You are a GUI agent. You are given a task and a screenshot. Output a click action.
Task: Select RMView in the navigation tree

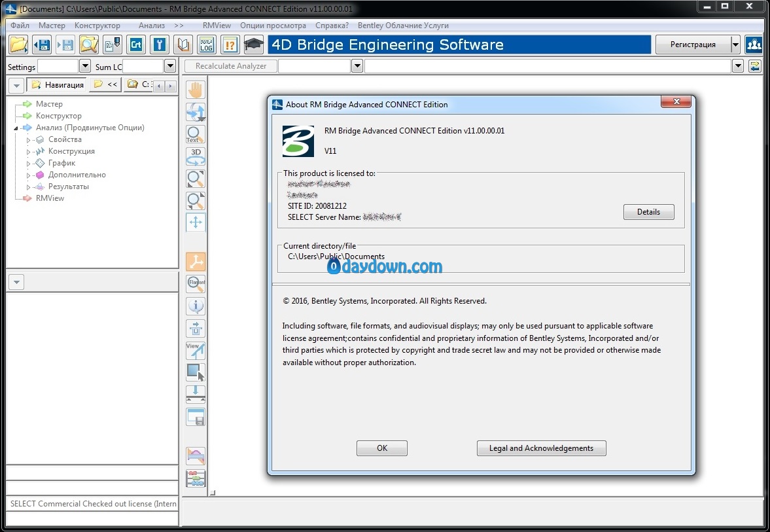(x=50, y=198)
